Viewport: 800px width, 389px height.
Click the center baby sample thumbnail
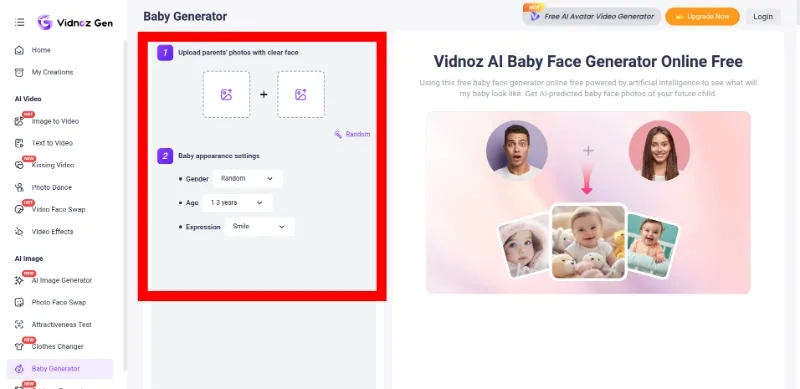tap(588, 241)
